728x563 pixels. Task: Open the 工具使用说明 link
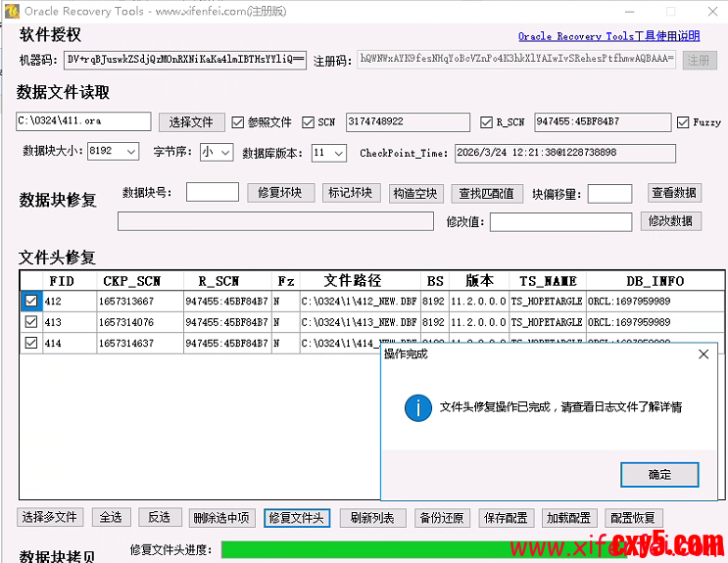click(x=608, y=36)
